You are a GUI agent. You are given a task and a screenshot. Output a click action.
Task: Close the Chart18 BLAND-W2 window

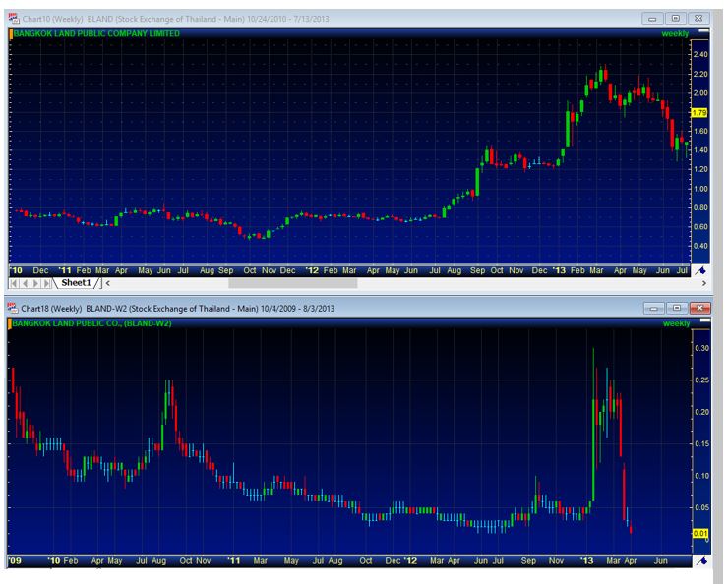click(x=699, y=308)
